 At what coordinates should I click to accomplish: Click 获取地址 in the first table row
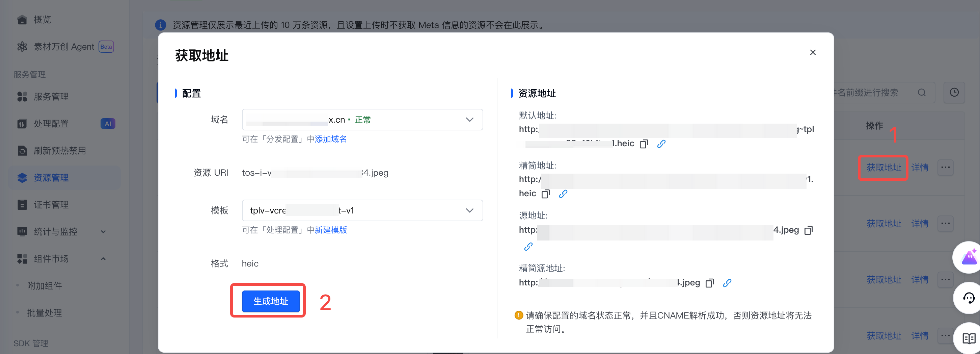click(884, 168)
